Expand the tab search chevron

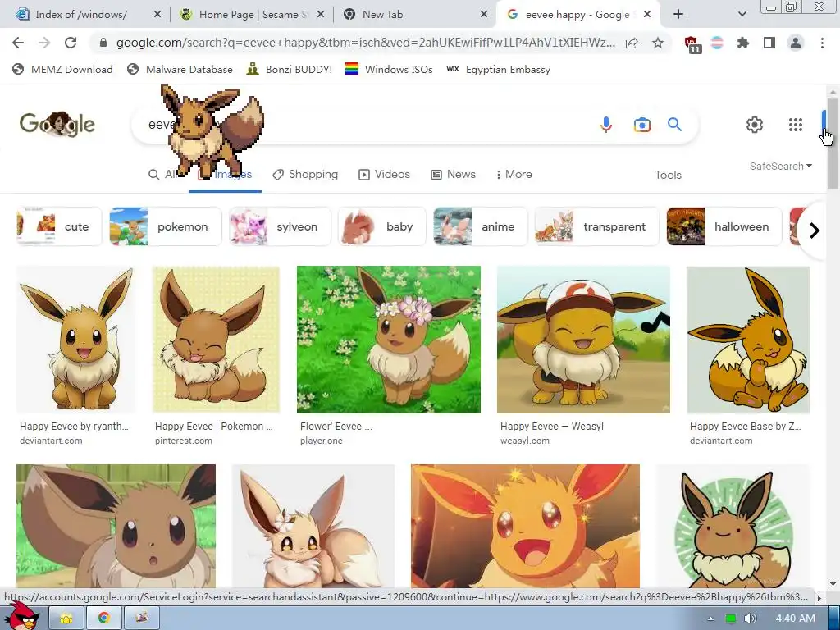742,15
